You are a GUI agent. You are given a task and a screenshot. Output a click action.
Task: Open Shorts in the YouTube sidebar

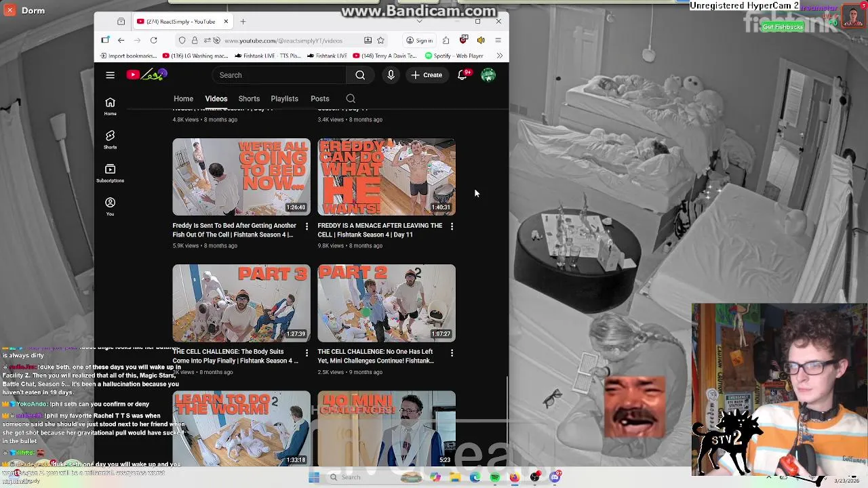point(110,140)
